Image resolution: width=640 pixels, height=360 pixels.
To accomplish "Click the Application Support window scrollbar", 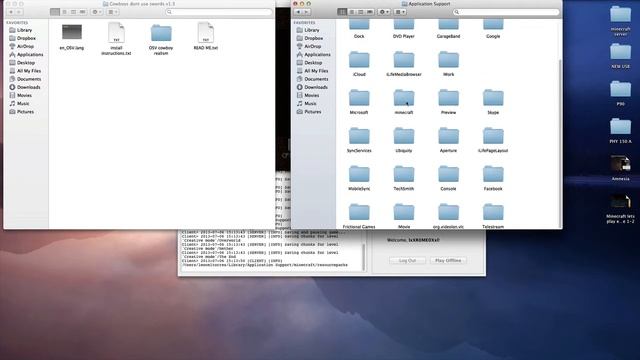I will [560, 143].
